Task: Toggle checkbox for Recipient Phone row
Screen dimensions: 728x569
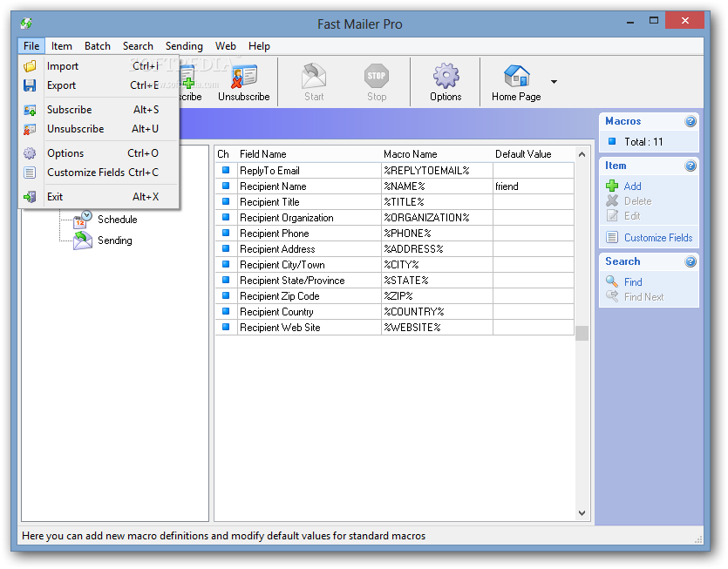Action: click(x=226, y=233)
